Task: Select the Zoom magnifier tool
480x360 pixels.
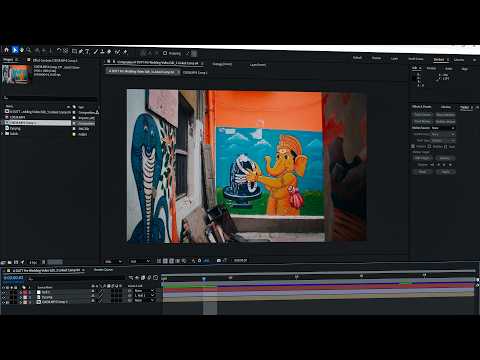Action: point(29,50)
